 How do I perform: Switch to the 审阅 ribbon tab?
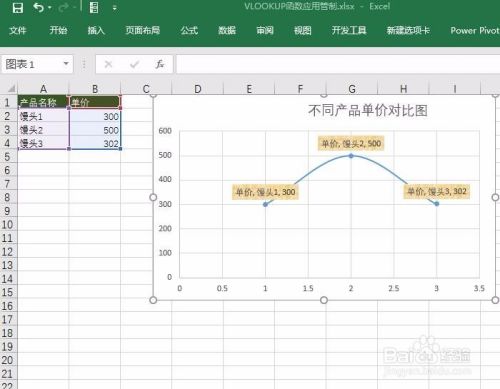point(265,31)
